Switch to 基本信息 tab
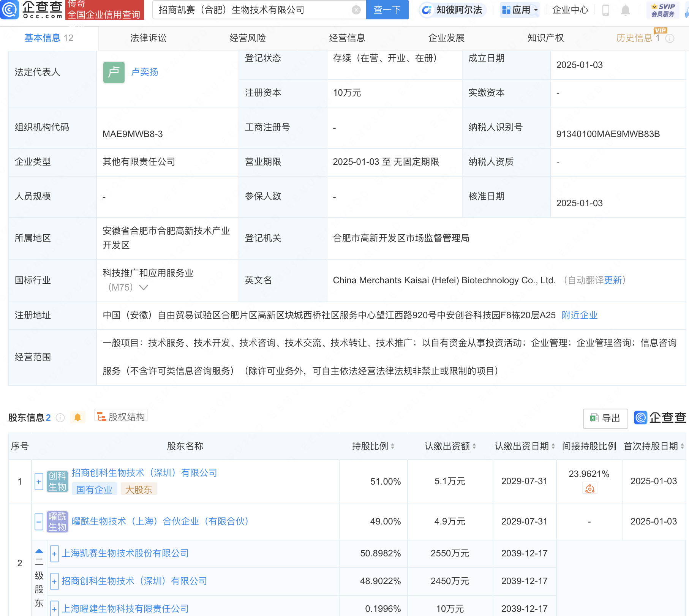 click(49, 38)
